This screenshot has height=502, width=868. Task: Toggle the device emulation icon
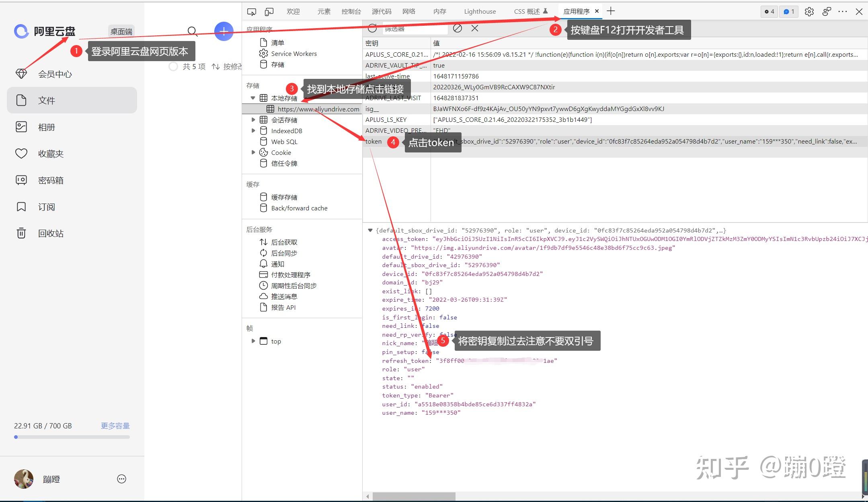click(x=269, y=12)
